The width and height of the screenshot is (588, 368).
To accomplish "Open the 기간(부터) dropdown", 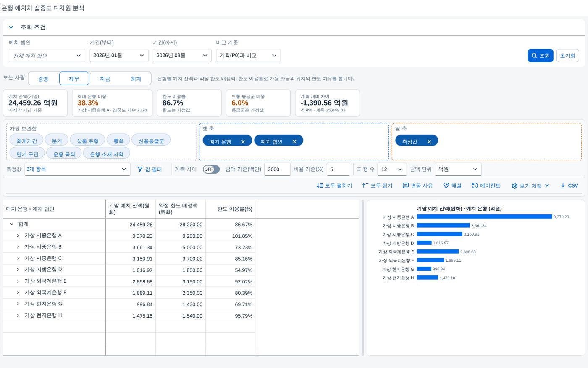I will pyautogui.click(x=119, y=56).
